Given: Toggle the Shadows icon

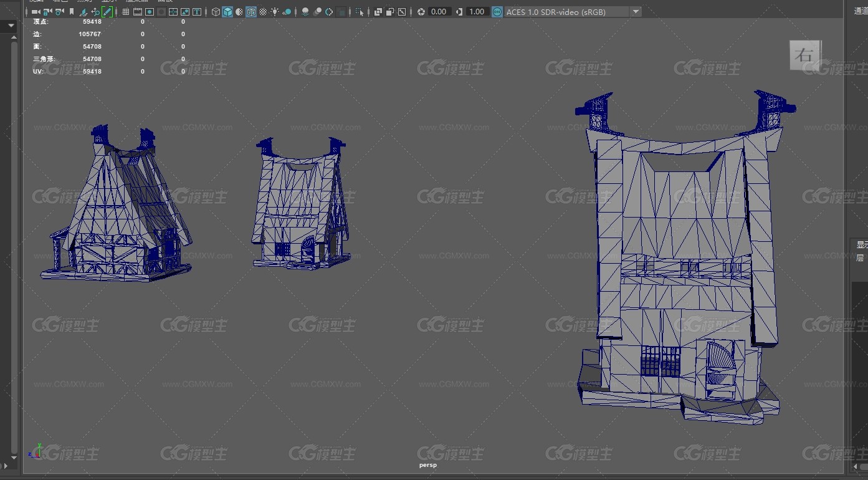Looking at the screenshot, I should tap(287, 12).
